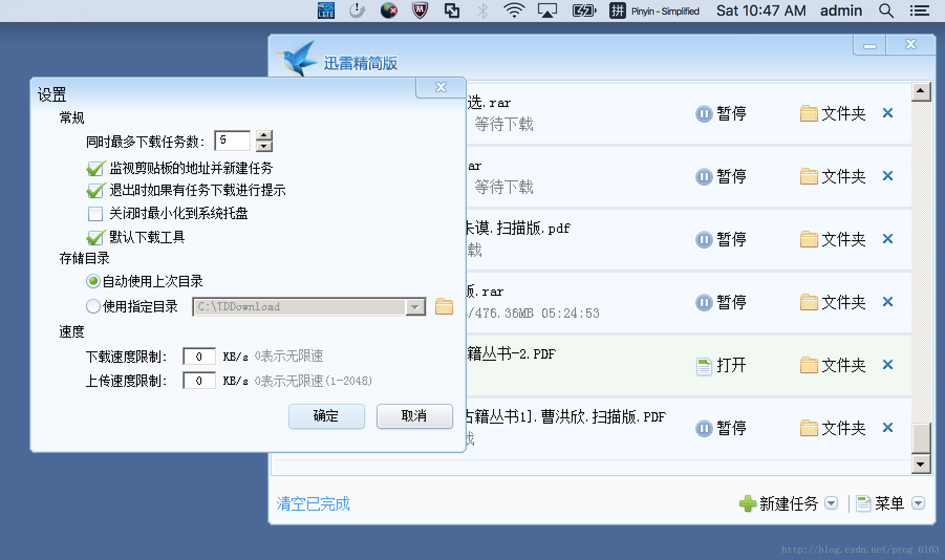The height and width of the screenshot is (560, 945).
Task: Delete the 曹洪欣.扫描版.PDF task with X
Action: coord(888,427)
